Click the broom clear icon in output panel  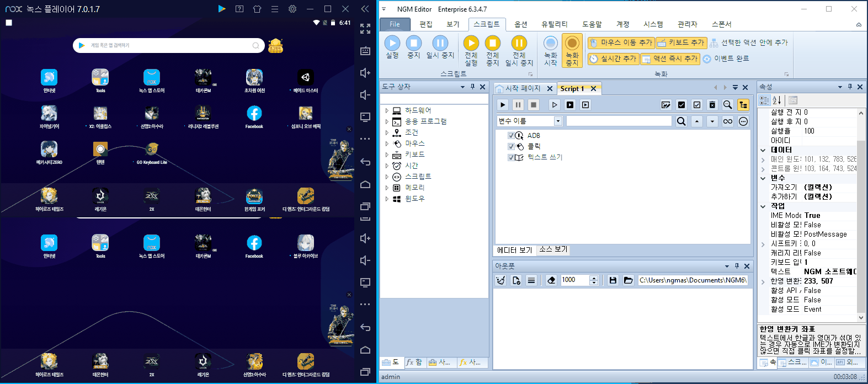tap(500, 280)
